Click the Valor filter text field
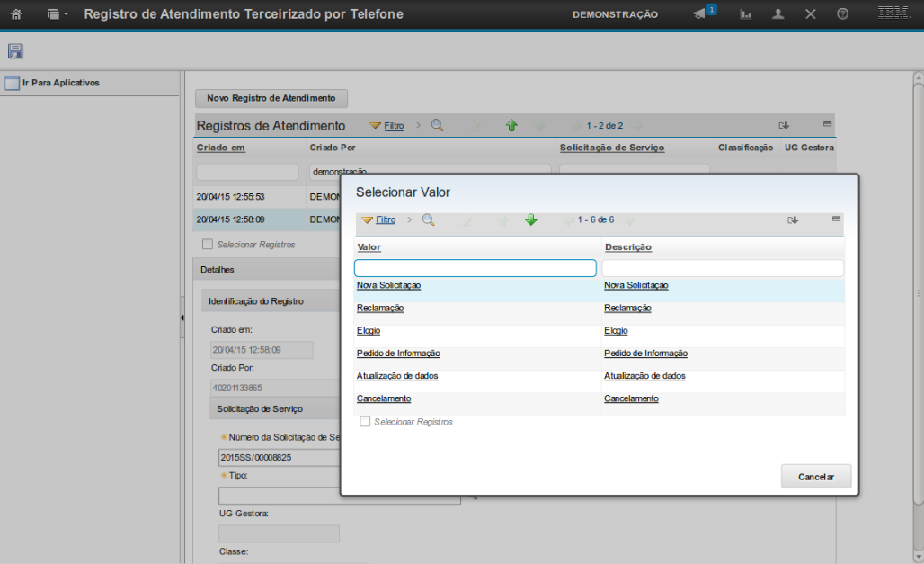Image resolution: width=924 pixels, height=564 pixels. click(475, 268)
